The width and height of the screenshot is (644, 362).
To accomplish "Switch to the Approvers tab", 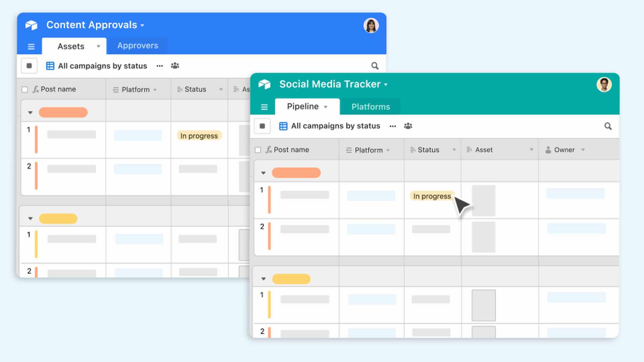I will click(x=138, y=46).
